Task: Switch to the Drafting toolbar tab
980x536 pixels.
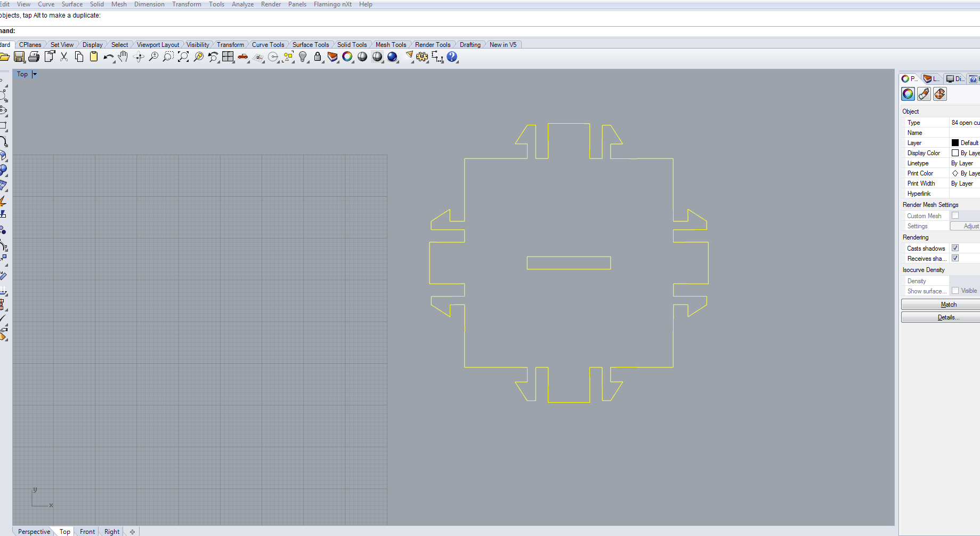Action: (x=470, y=45)
